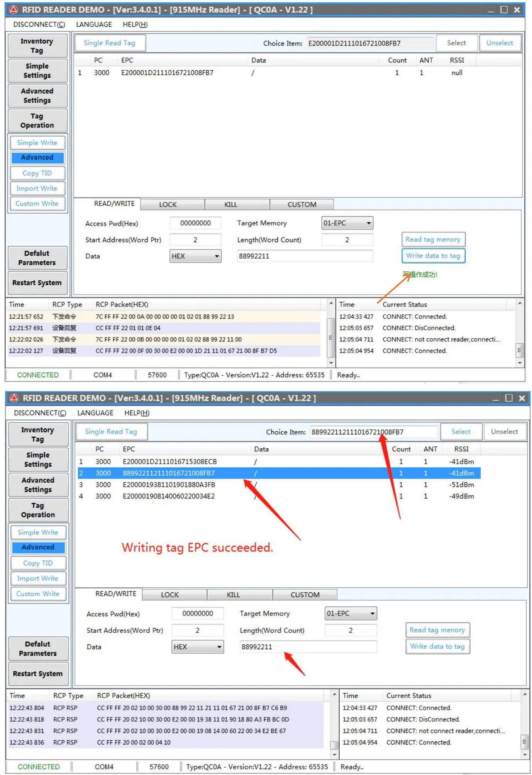Image resolution: width=532 pixels, height=775 pixels.
Task: Switch to LOCK tab in the upper window
Action: 172,204
